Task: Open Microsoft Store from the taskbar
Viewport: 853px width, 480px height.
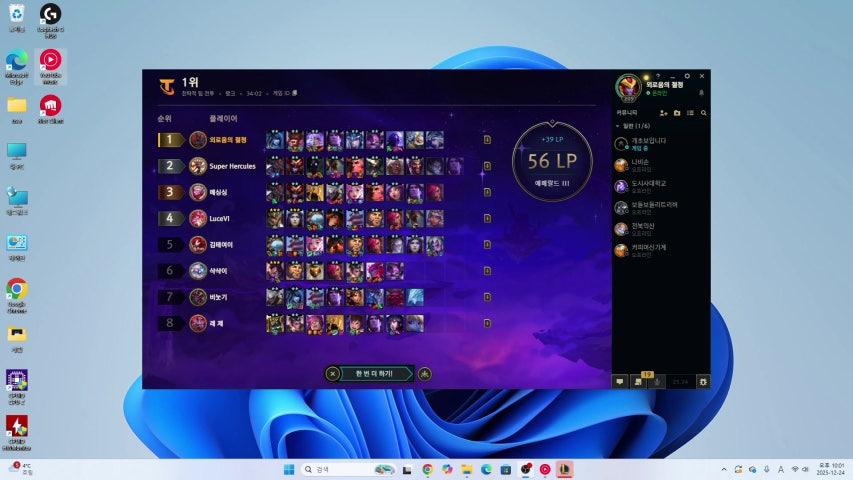Action: tap(506, 469)
